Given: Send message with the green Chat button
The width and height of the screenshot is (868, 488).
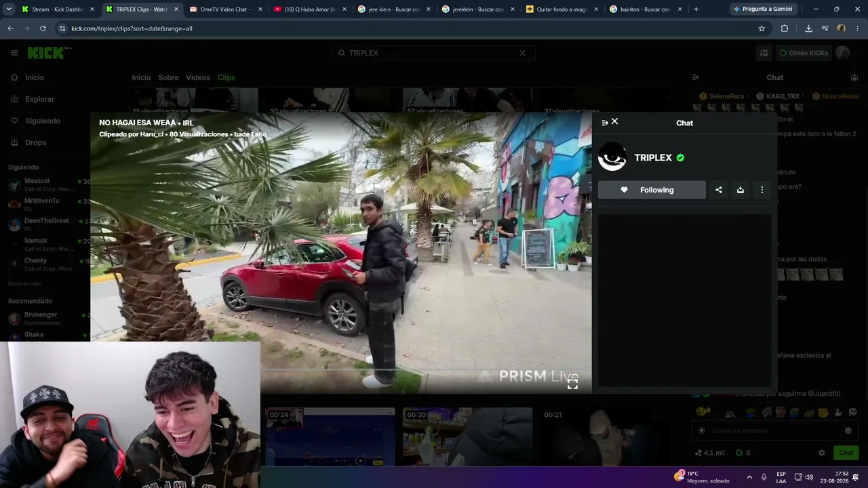Looking at the screenshot, I should point(846,453).
